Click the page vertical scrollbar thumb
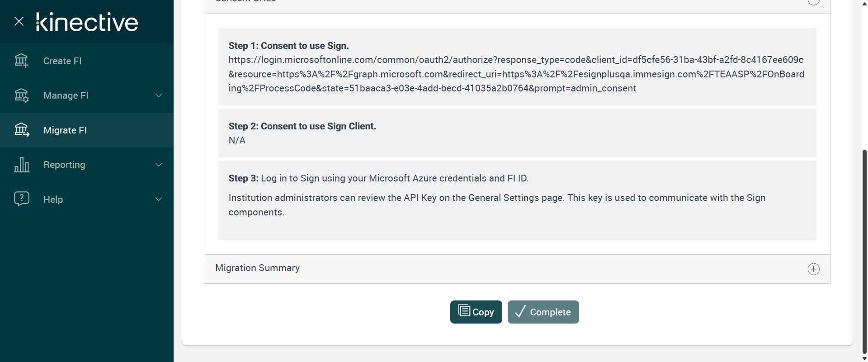Image resolution: width=868 pixels, height=362 pixels. click(864, 249)
